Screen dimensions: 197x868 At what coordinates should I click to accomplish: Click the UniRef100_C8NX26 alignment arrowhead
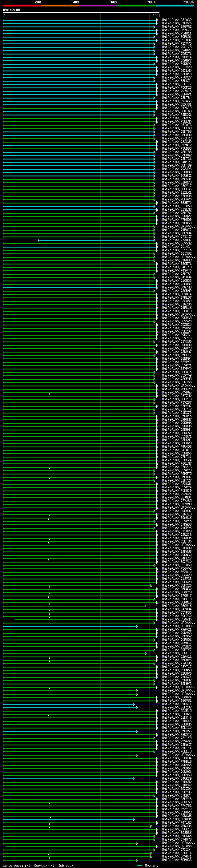tap(151, 586)
